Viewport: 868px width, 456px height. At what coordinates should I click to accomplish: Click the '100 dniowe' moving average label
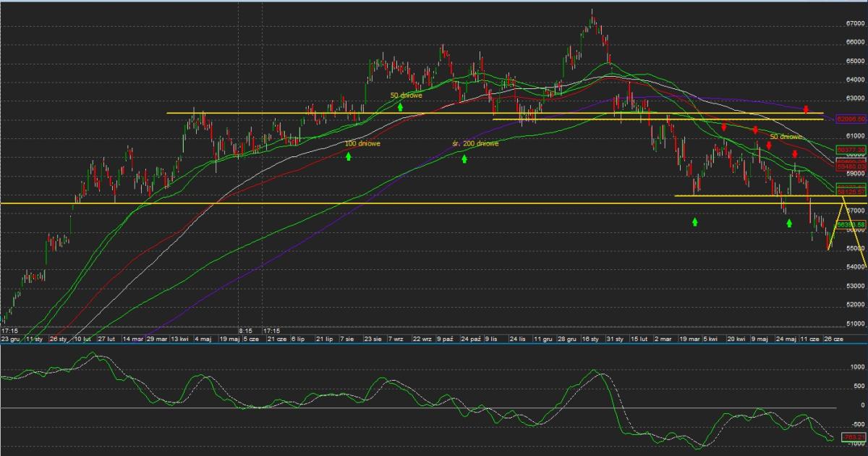tap(362, 143)
